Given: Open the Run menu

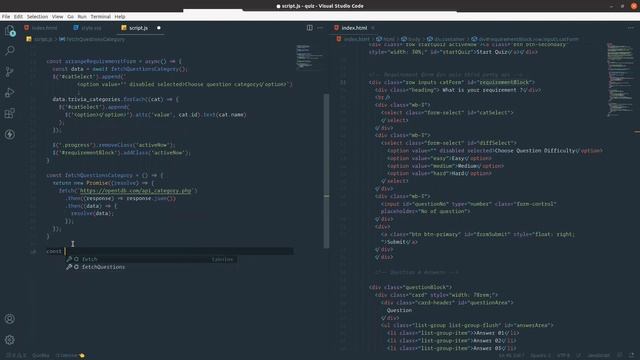Looking at the screenshot, I should click(x=82, y=17).
